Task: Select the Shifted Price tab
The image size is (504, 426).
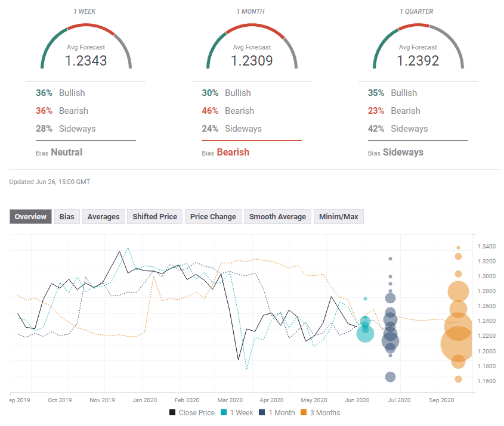Action: pyautogui.click(x=154, y=216)
